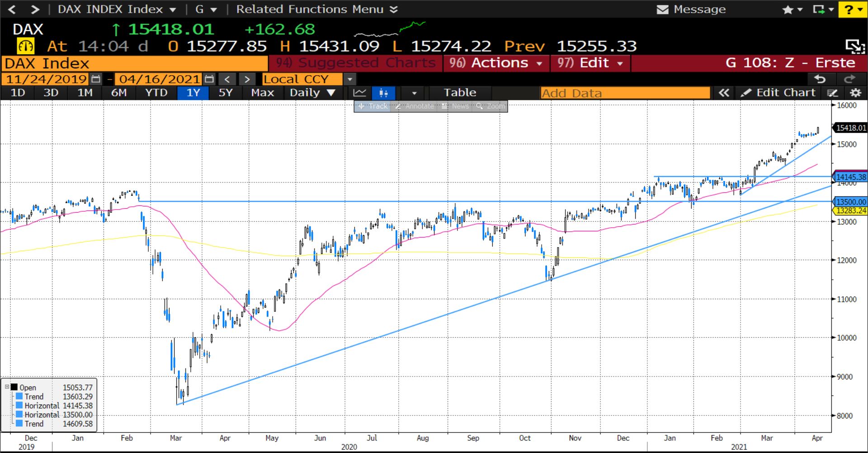Select the Max time range
Viewport: 868px width, 453px height.
(262, 93)
